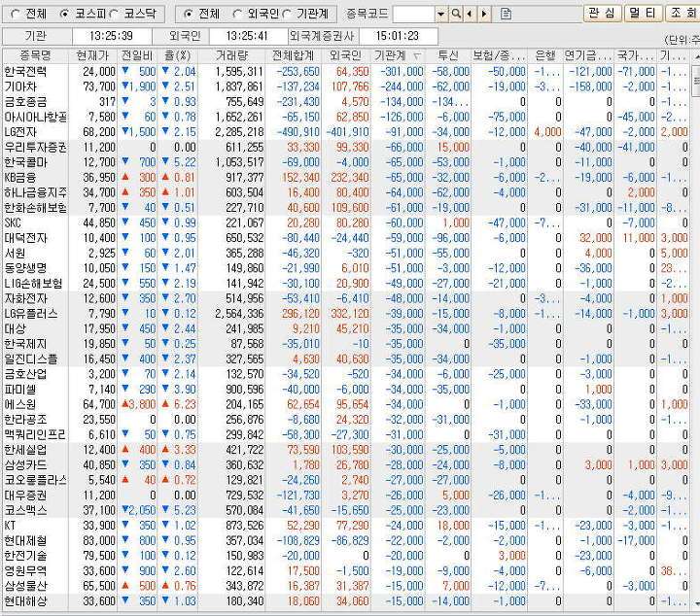Click the scrollbar down arrow
Viewport: 700px width, 616px height.
[x=696, y=603]
